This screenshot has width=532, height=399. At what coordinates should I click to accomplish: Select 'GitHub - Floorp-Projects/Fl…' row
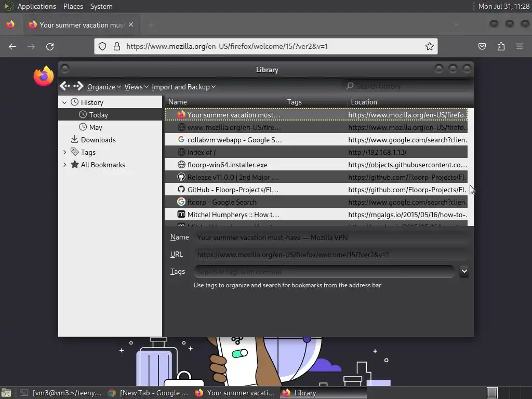click(x=316, y=190)
